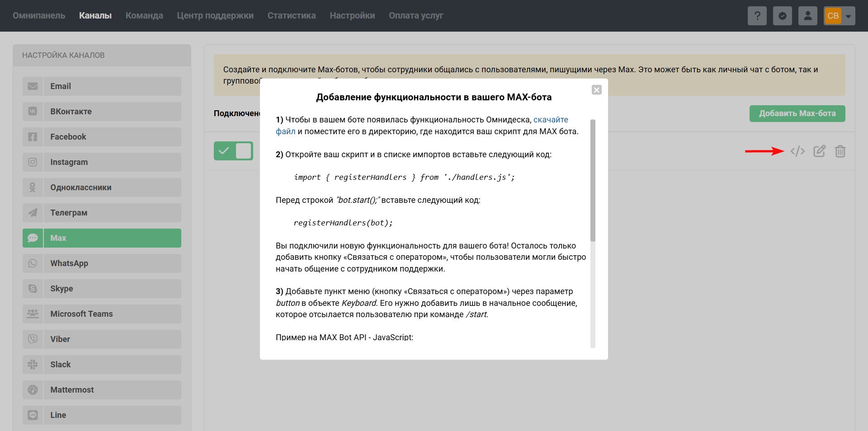Open the Омнипанель menu item
The height and width of the screenshot is (431, 868).
[39, 16]
